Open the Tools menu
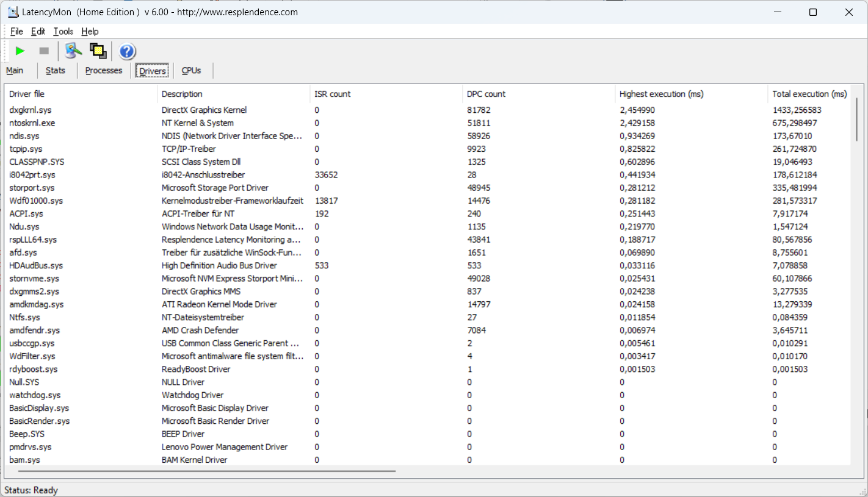868x497 pixels. click(x=63, y=32)
